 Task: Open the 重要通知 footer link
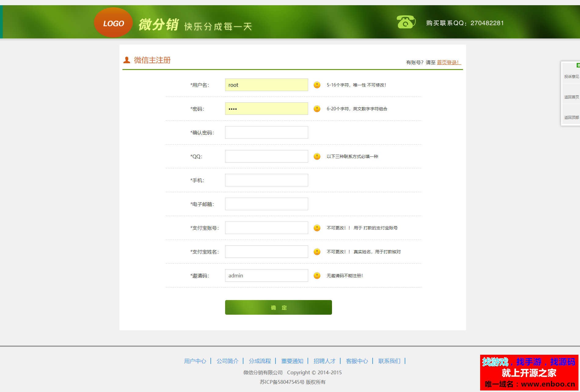point(292,361)
